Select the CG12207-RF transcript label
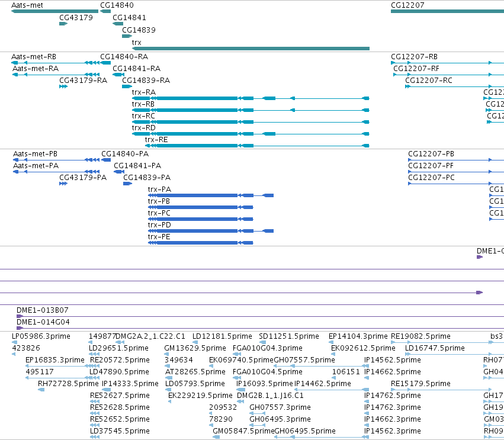The image size is (504, 440). (416, 69)
